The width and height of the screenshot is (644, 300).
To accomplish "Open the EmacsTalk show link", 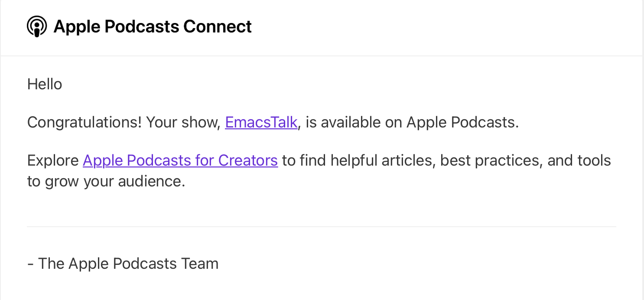I will [261, 122].
